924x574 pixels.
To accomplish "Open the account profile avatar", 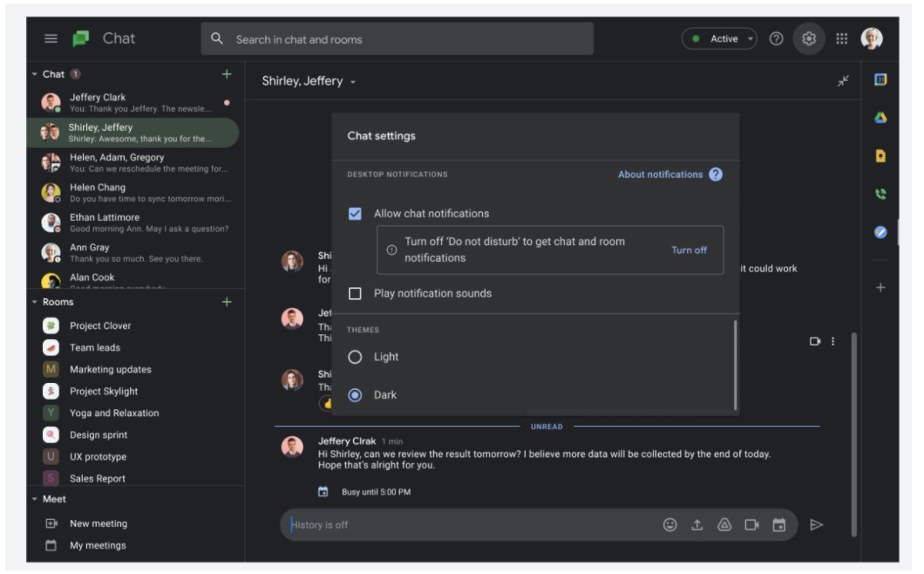I will [872, 39].
